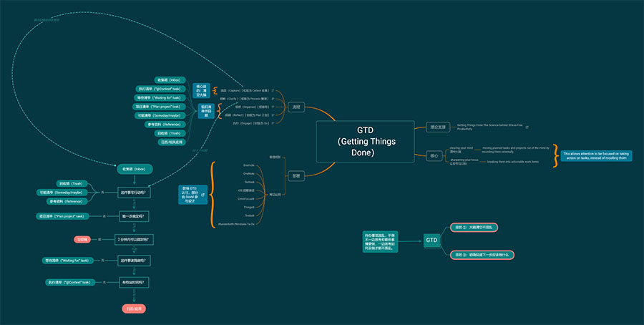Open the link icon beside the Clarify step

tap(273, 99)
